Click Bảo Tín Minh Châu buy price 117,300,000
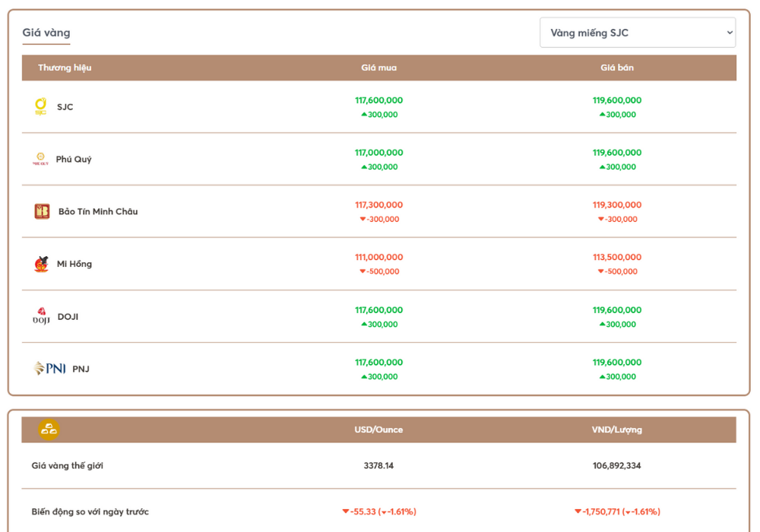 (378, 205)
